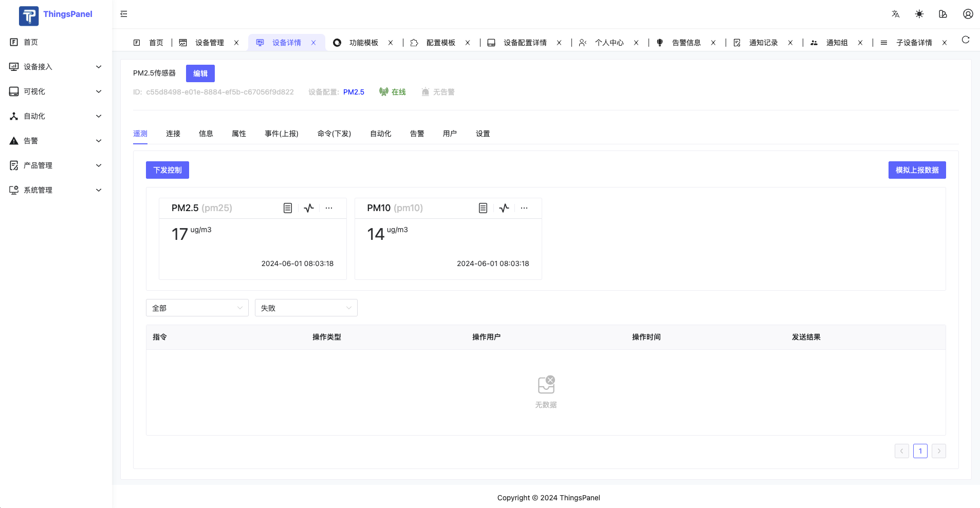Image resolution: width=980 pixels, height=508 pixels.
Task: Switch to 子设备详情 page tab
Action: [x=914, y=43]
